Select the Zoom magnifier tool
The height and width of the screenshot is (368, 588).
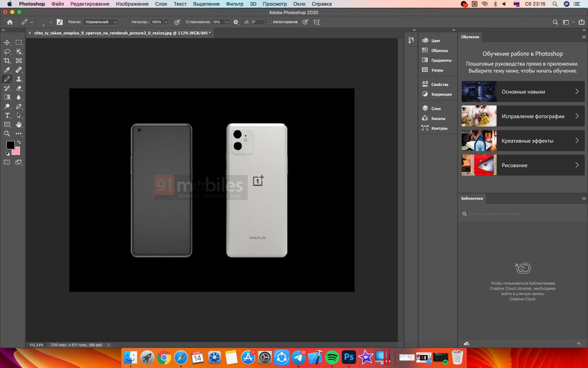(7, 133)
